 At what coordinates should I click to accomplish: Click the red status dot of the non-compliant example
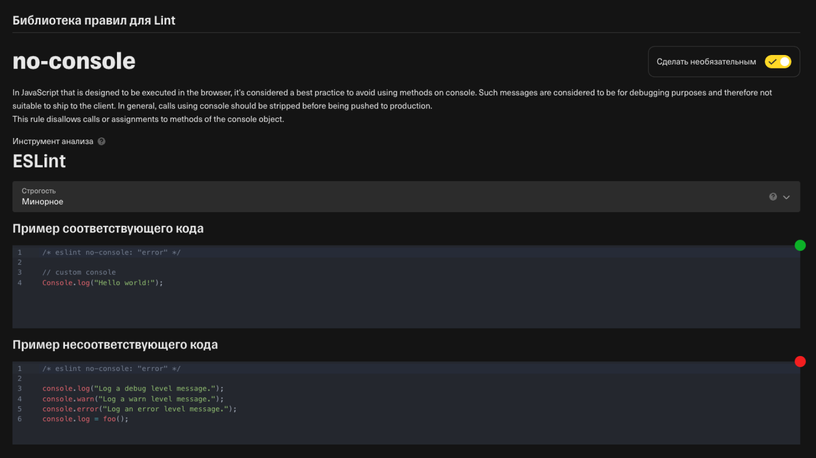(800, 361)
